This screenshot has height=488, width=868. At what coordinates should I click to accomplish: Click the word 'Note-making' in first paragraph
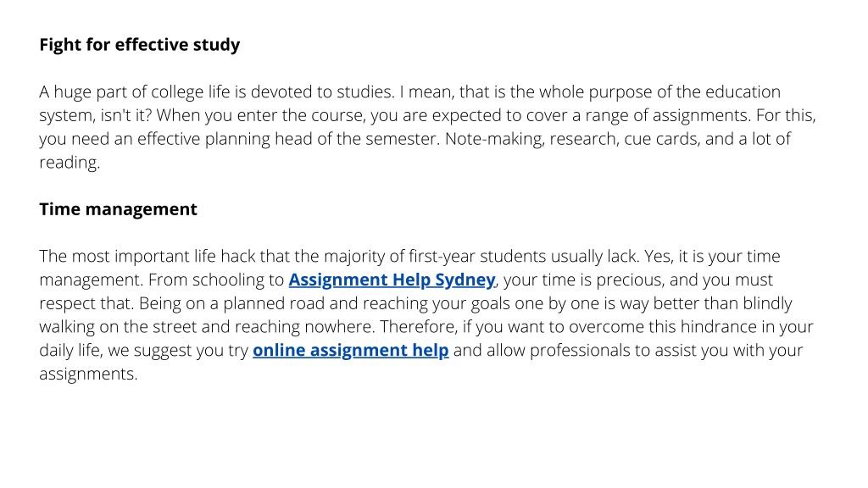click(495, 139)
